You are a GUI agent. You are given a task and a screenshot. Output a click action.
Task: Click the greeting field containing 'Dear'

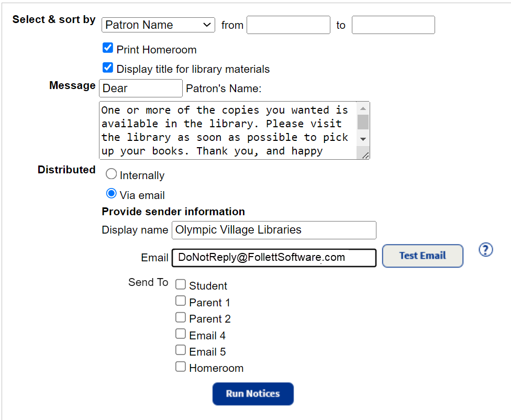point(140,89)
